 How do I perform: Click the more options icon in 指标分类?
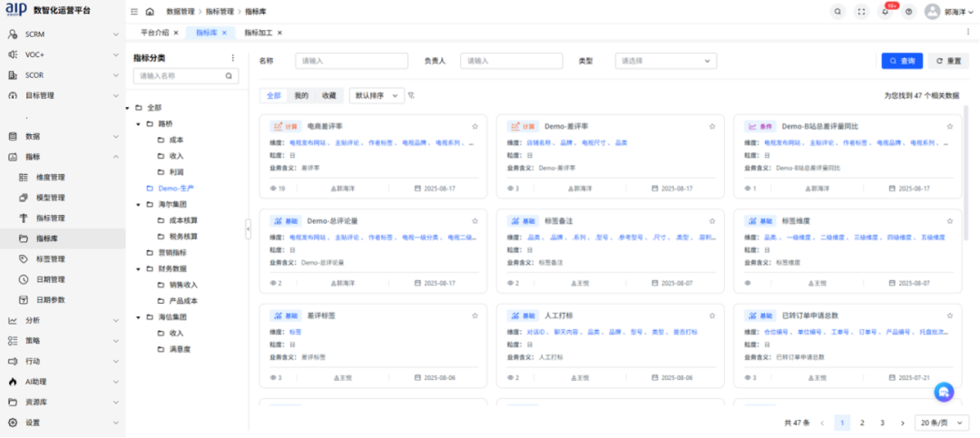[232, 58]
